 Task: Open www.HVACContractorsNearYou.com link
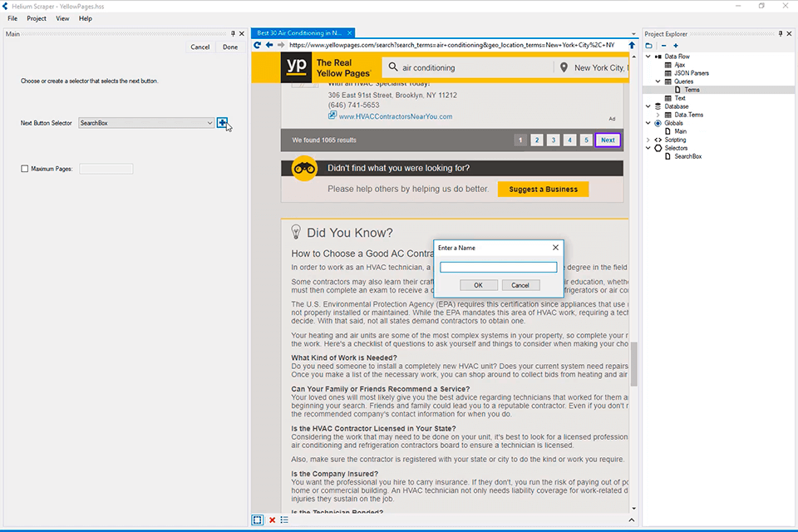(396, 116)
